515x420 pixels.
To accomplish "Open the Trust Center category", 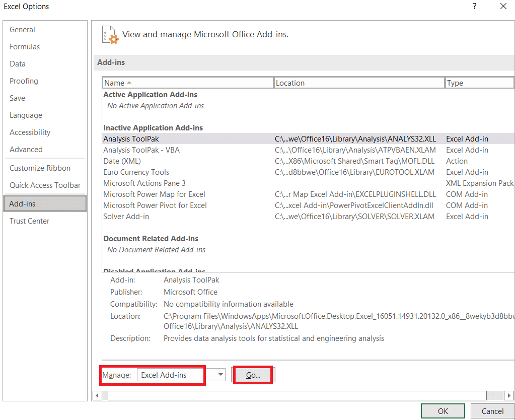I will pos(30,221).
